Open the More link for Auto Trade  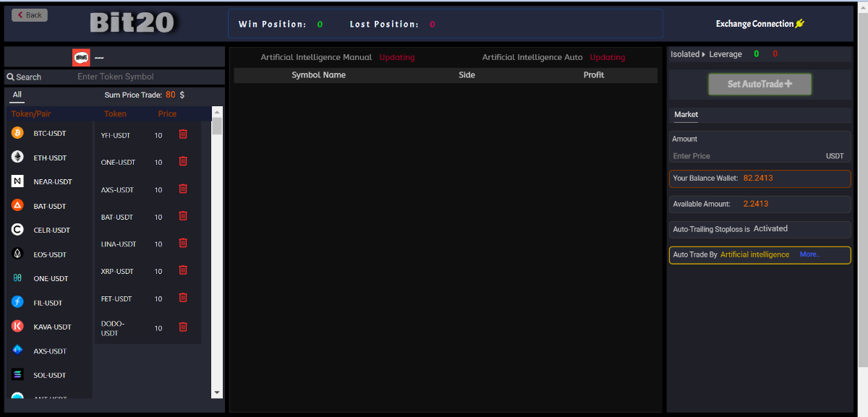tap(809, 254)
